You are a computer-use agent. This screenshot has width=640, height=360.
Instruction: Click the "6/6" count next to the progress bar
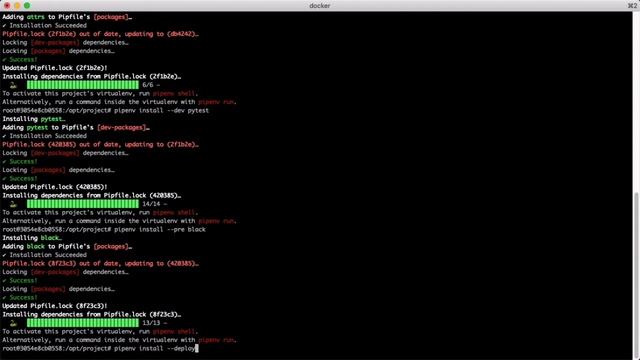point(147,85)
